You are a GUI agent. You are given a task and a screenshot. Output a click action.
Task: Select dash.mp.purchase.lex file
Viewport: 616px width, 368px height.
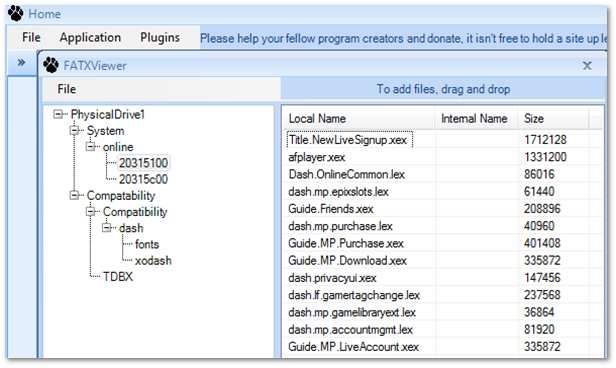coord(340,226)
